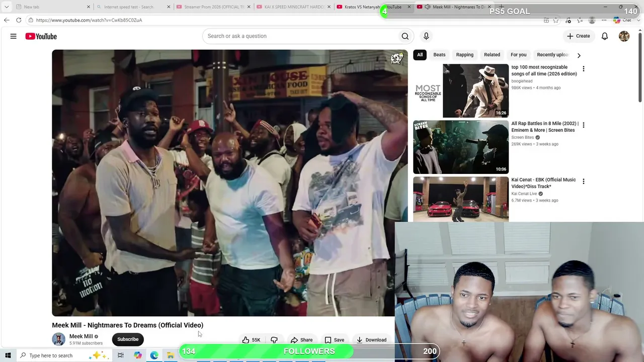
Task: Select the Beats filter chip
Action: pyautogui.click(x=439, y=55)
